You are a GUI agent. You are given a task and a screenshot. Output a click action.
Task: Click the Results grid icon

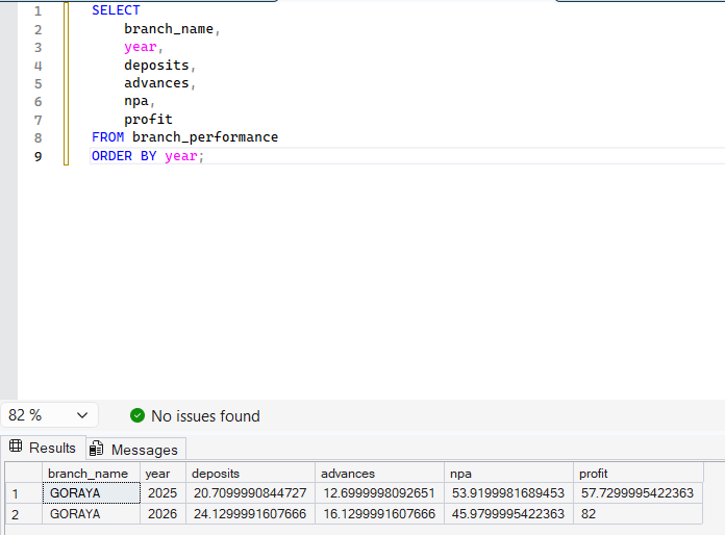click(x=16, y=446)
